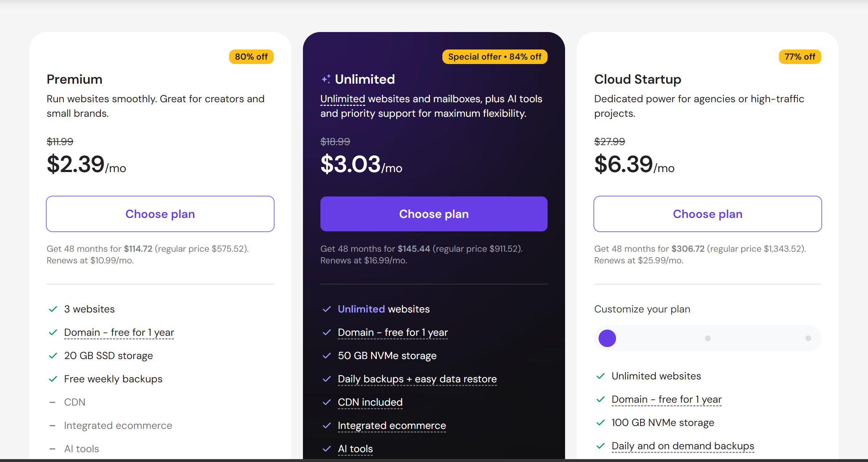The height and width of the screenshot is (462, 868).
Task: Select the last stop on Customize plan slider
Action: click(808, 338)
